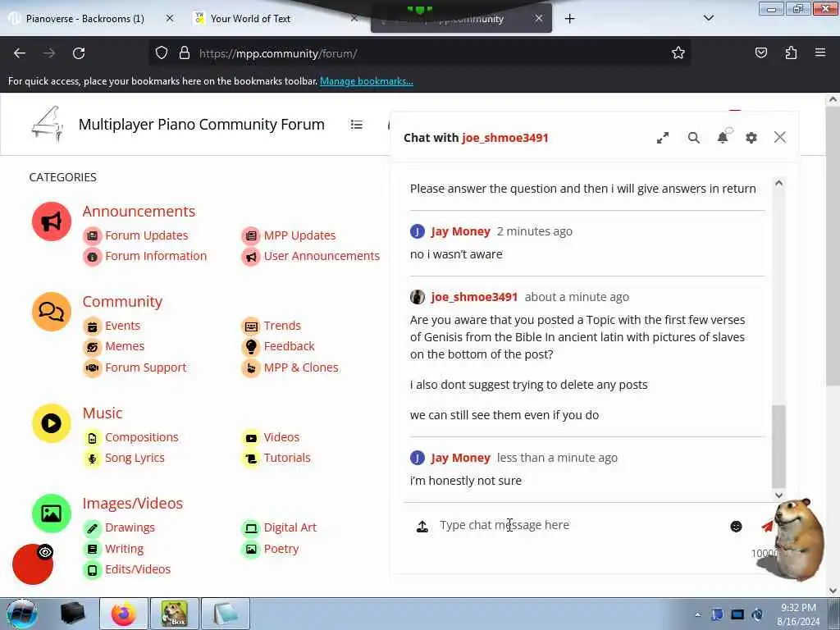Screen dimensions: 840x630
Task: Click the upload file icon in chat
Action: pos(422,526)
